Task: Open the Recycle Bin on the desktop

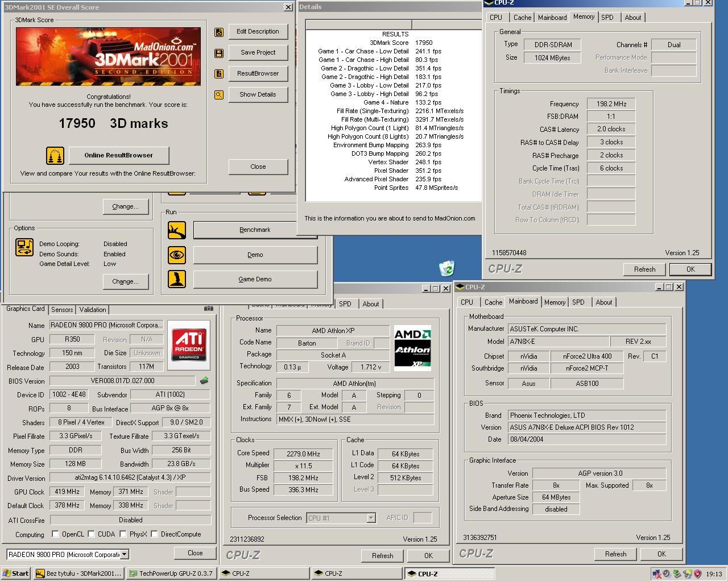Action: [x=447, y=267]
